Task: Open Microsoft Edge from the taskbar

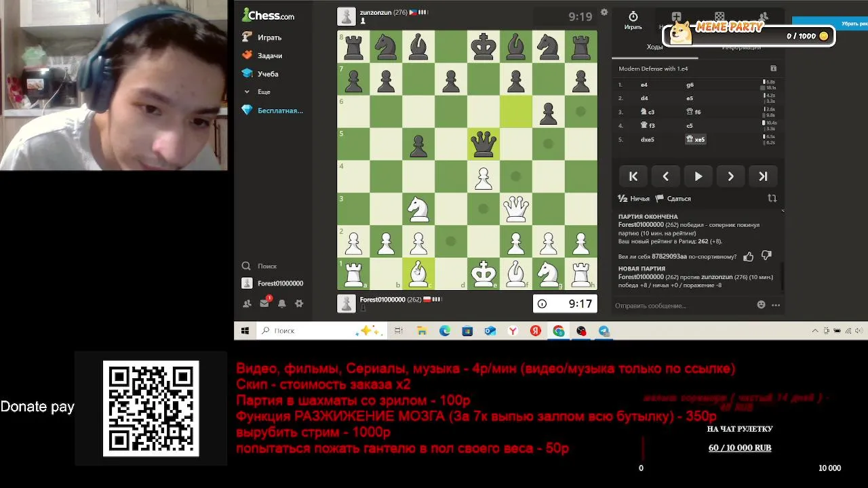Action: (445, 331)
